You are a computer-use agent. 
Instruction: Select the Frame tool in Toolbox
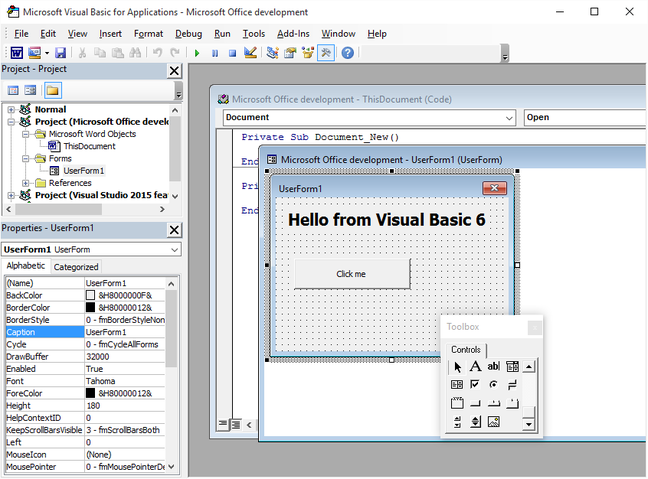[x=457, y=403]
